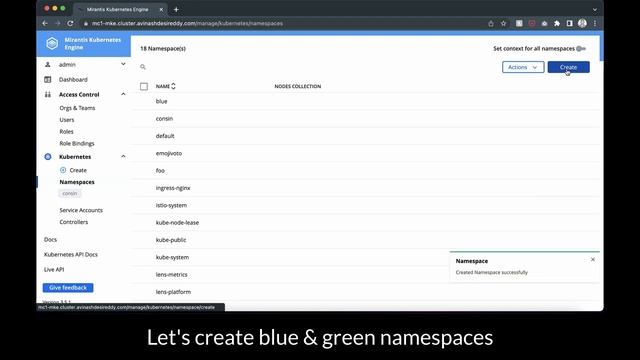This screenshot has height=360, width=640.
Task: Click the admin user icon in sidebar
Action: click(x=48, y=64)
